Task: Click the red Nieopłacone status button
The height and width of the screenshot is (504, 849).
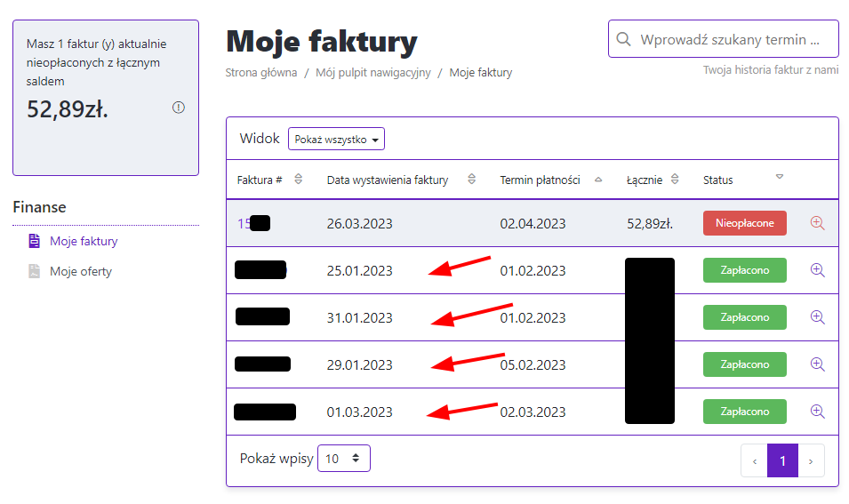Action: pos(744,223)
